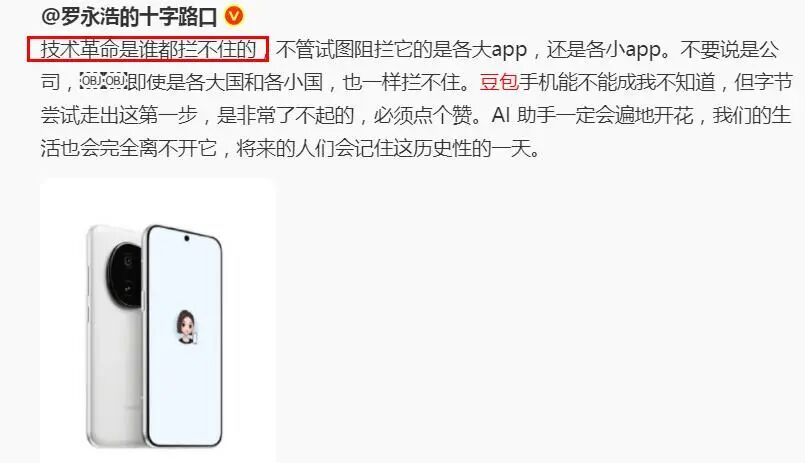
Task: Click the red-boxed sentence 技术革命是谁都拦不住的
Action: [x=148, y=49]
